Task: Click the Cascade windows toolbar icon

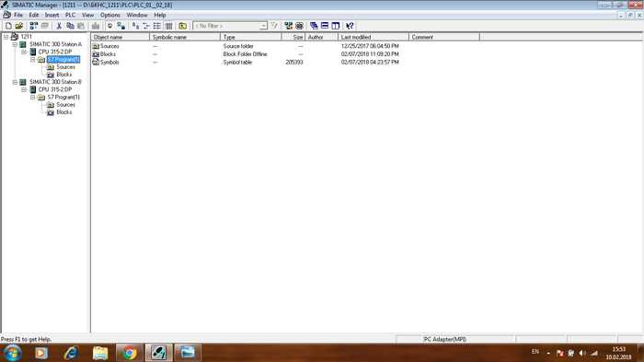Action: pyautogui.click(x=314, y=26)
